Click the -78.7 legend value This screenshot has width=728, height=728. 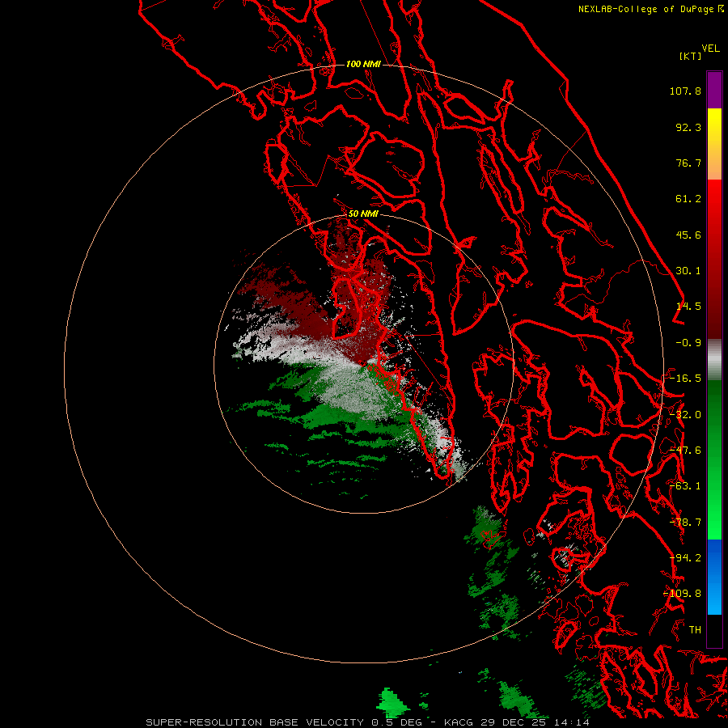tap(685, 523)
